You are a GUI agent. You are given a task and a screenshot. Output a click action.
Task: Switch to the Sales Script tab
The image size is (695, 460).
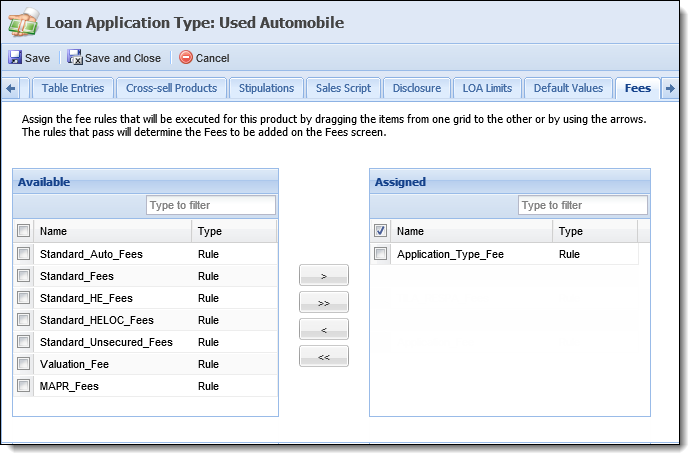coord(344,88)
